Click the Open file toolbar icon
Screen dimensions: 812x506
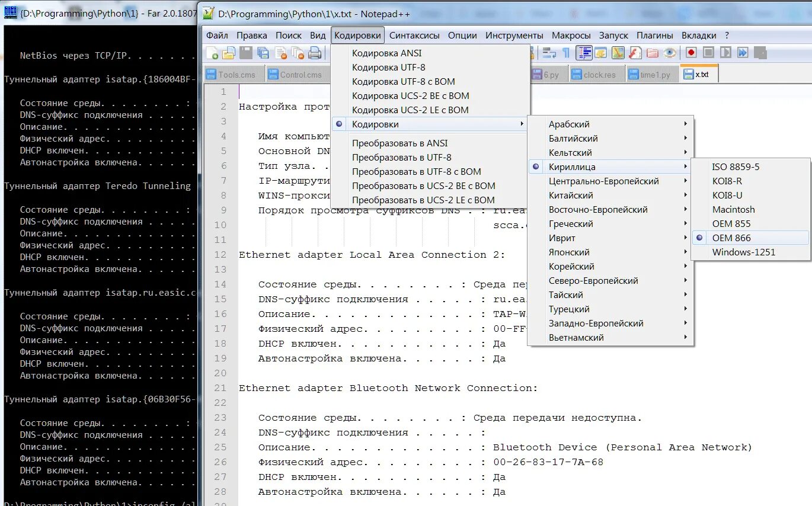click(x=229, y=53)
